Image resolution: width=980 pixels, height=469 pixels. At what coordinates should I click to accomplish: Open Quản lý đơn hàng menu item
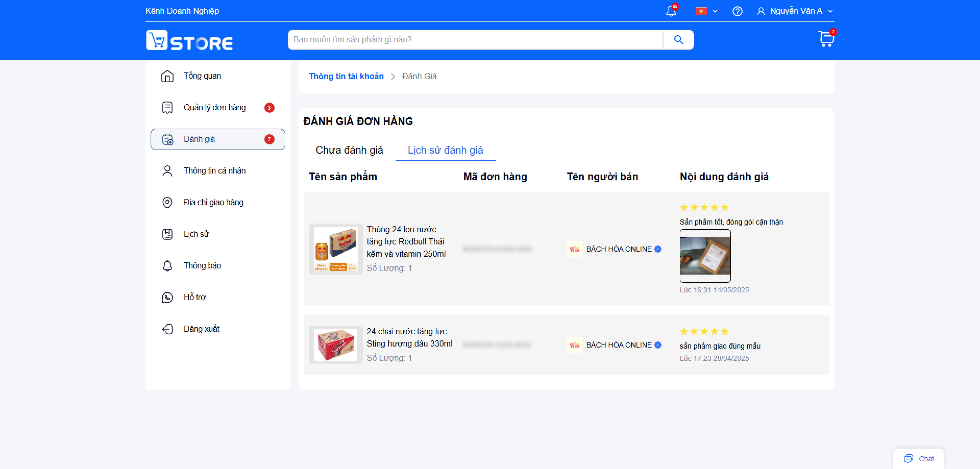point(218,107)
